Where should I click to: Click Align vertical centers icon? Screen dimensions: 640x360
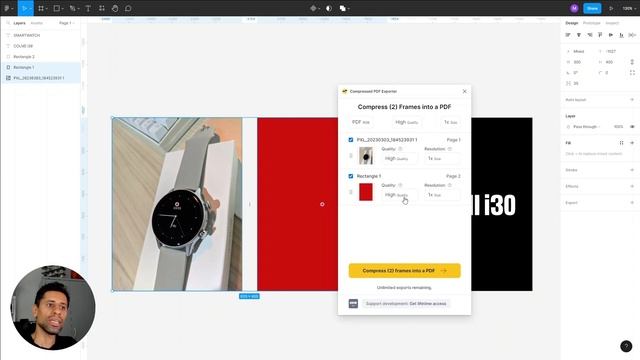click(x=611, y=35)
